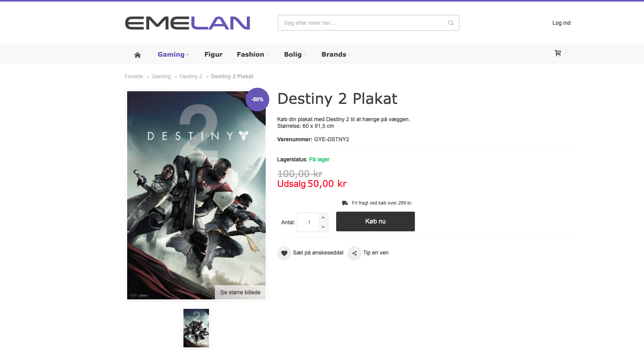
Task: Click the share icon for Tip en ven
Action: click(x=354, y=253)
